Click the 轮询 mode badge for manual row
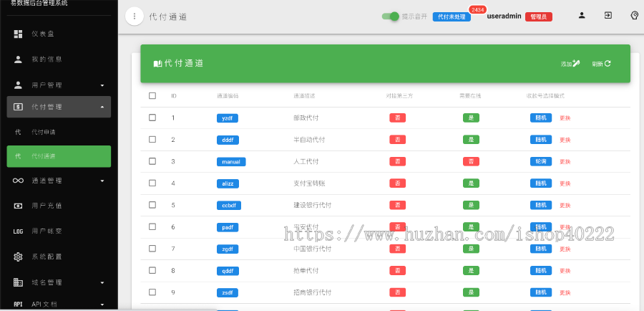This screenshot has height=311, width=644. pos(541,162)
